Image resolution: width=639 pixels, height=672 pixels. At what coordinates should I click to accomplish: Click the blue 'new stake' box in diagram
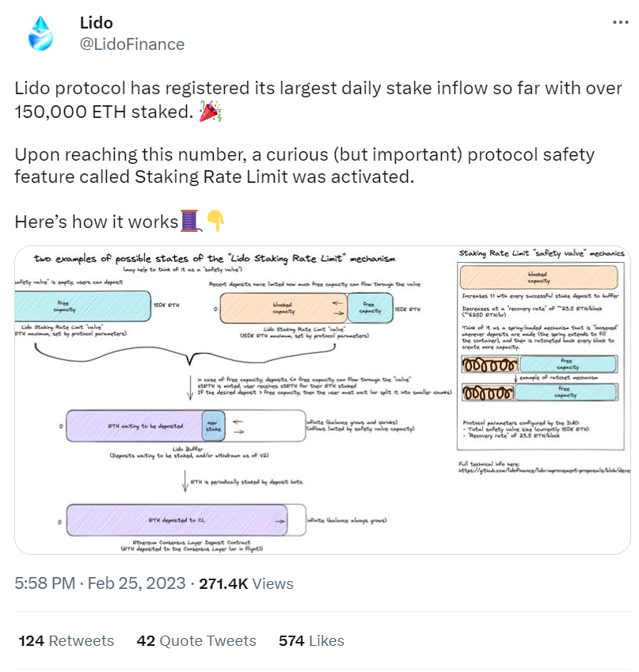pos(214,426)
